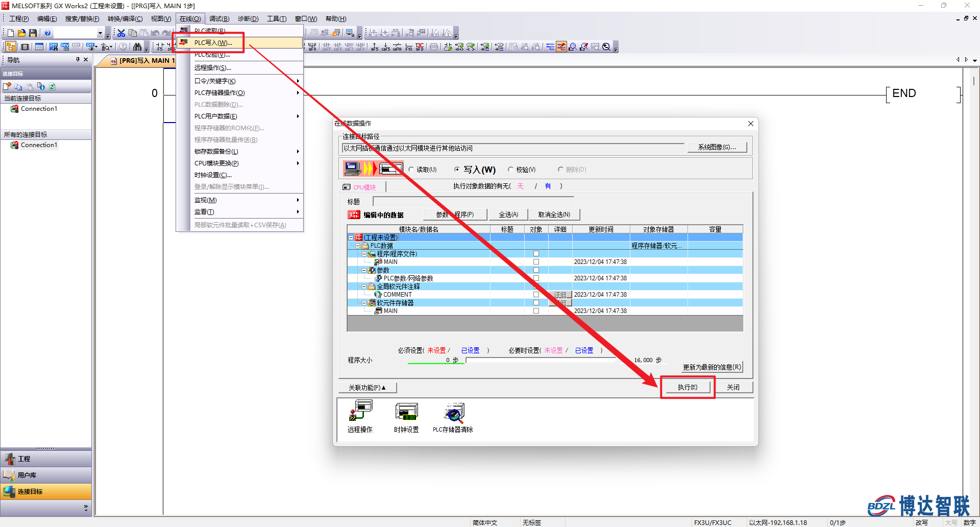Click the 关闭 close button in dialog
Viewport: 980px width, 527px height.
coord(733,387)
